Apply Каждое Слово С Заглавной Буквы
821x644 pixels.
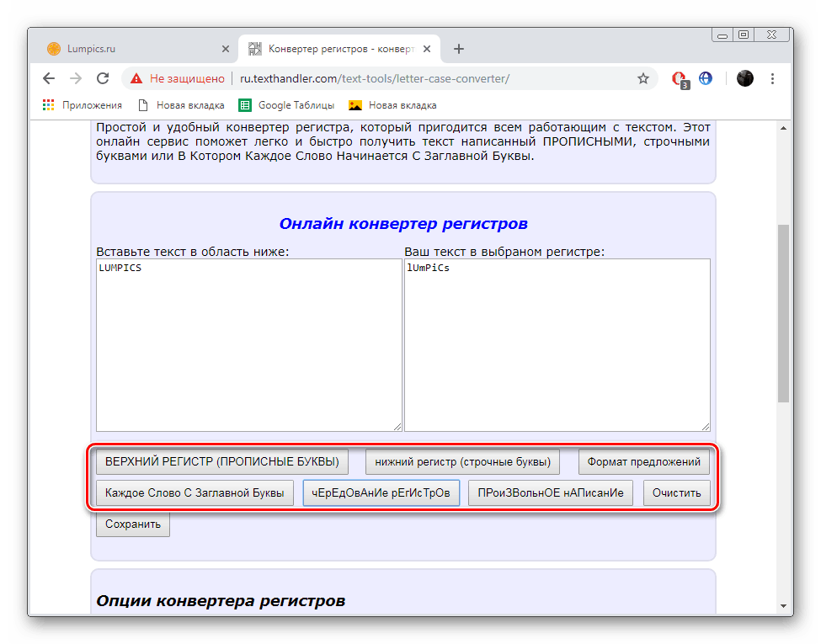[195, 492]
